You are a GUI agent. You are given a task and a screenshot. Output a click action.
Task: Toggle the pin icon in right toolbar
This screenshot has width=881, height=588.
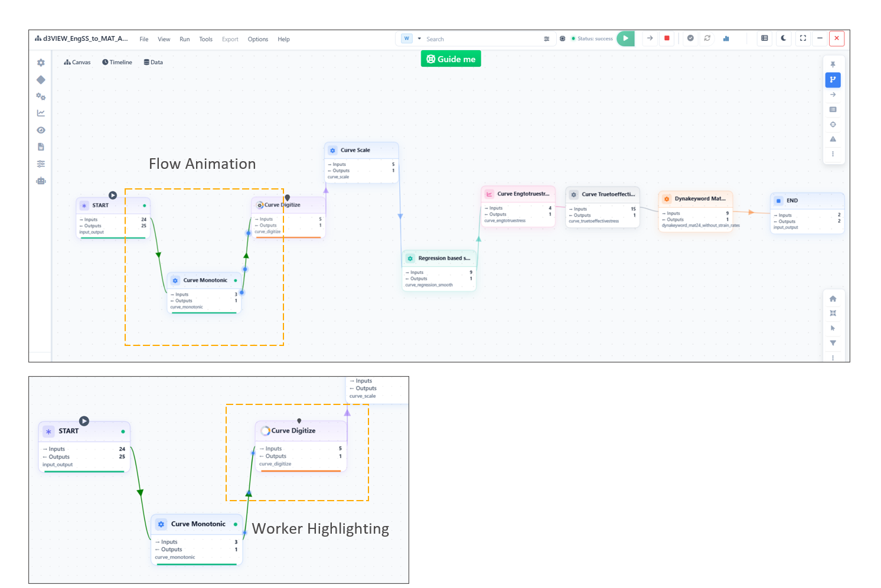pos(833,64)
